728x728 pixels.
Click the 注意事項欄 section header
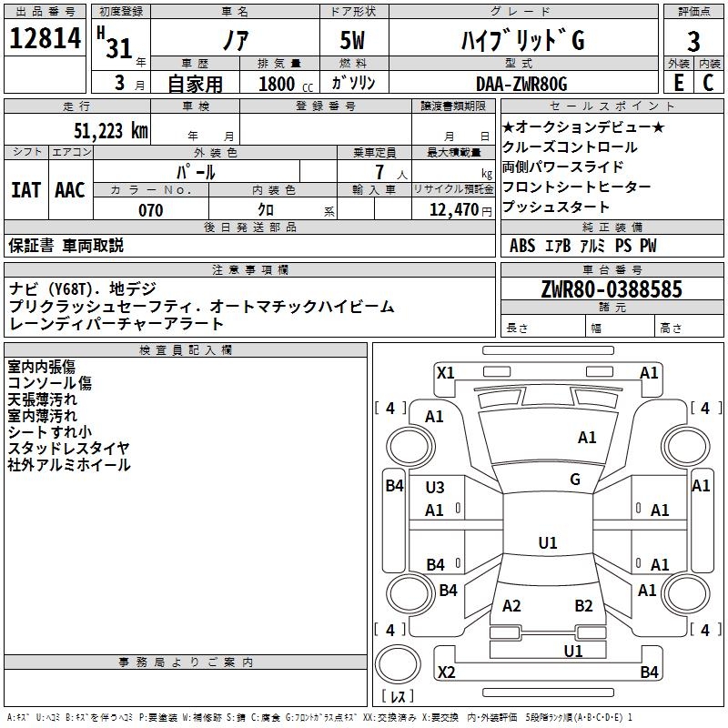(250, 269)
